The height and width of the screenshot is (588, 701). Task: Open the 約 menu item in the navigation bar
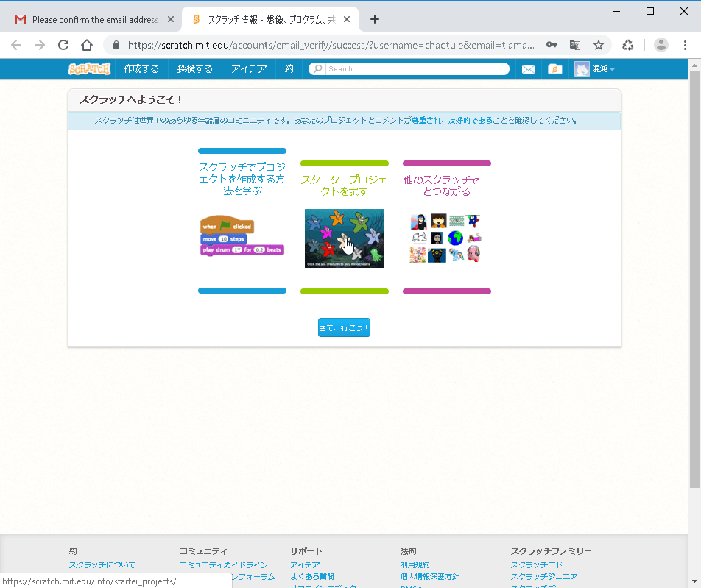pyautogui.click(x=289, y=69)
